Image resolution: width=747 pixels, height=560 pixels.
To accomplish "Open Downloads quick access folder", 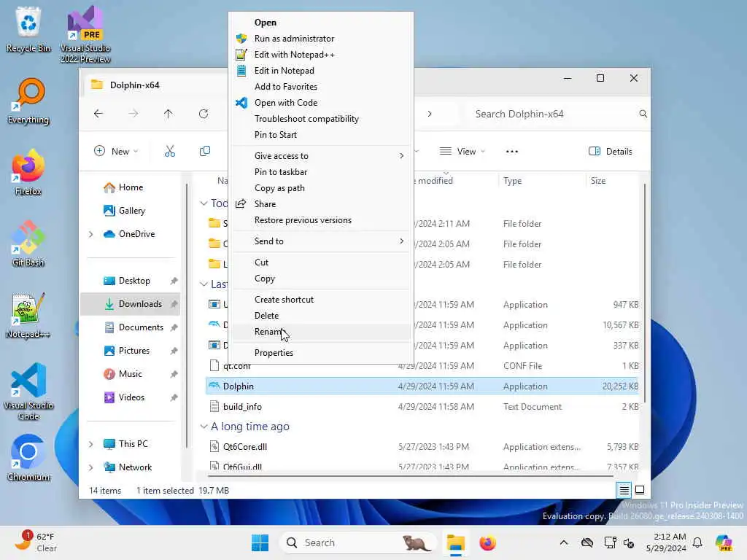I will pyautogui.click(x=130, y=304).
